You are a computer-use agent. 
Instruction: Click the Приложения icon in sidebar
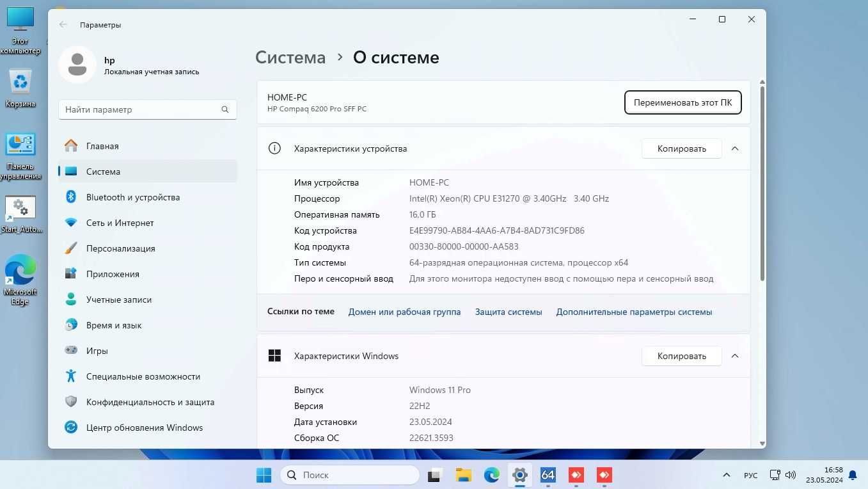point(72,274)
